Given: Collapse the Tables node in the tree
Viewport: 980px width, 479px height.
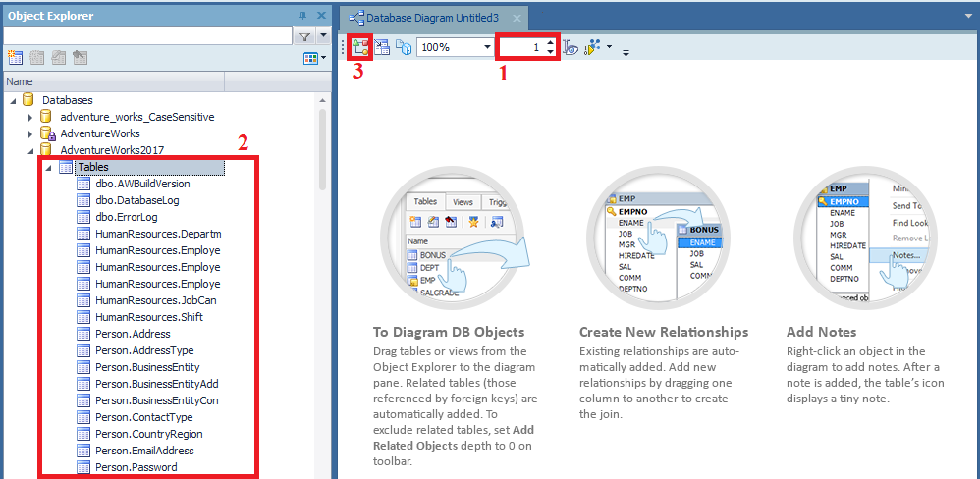Looking at the screenshot, I should click(49, 168).
